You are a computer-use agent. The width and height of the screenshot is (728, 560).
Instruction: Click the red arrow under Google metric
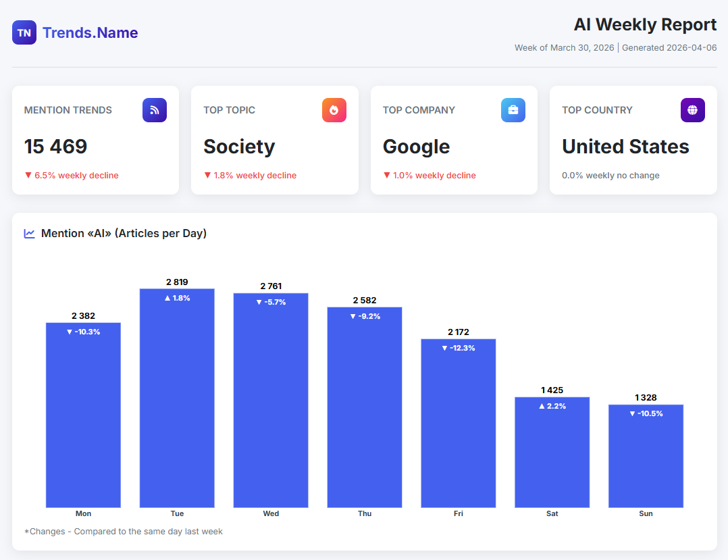[387, 175]
